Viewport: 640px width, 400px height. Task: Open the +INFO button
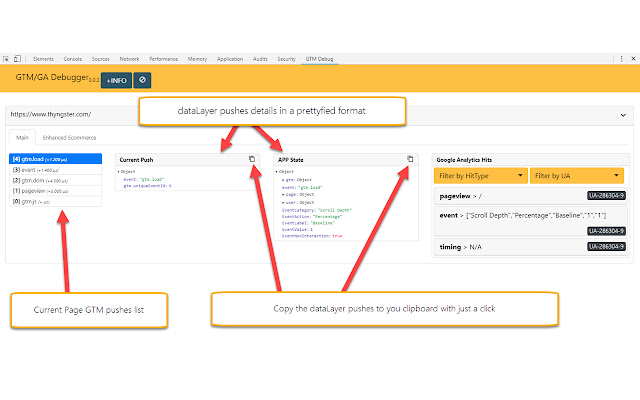118,79
